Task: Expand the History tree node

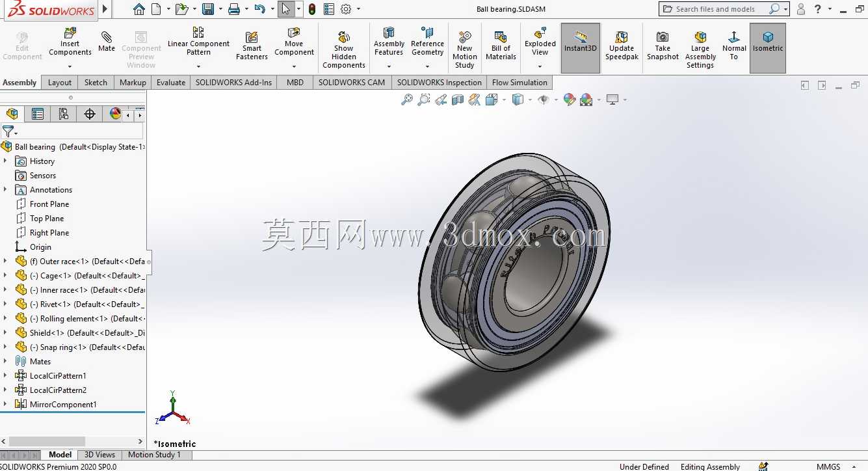Action: click(5, 161)
